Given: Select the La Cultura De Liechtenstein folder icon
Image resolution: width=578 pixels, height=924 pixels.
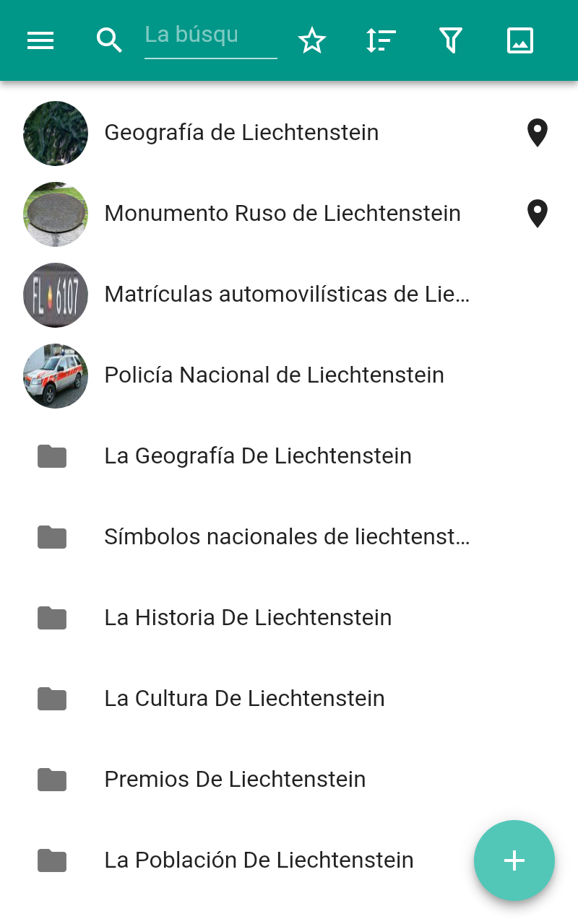Looking at the screenshot, I should 52,699.
